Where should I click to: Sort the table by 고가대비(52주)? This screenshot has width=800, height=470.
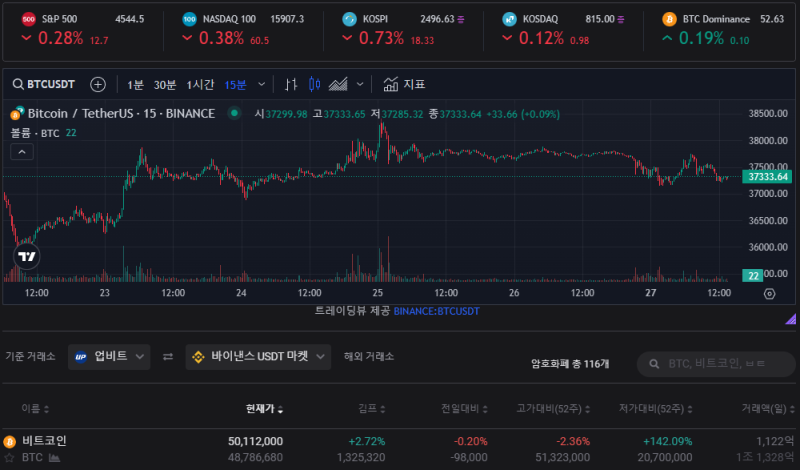point(553,409)
